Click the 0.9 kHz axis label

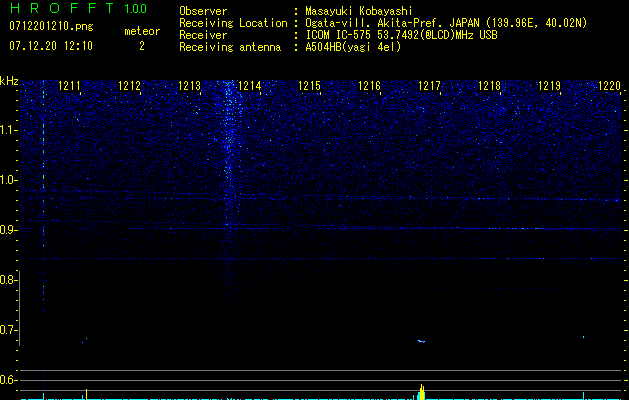(8, 230)
